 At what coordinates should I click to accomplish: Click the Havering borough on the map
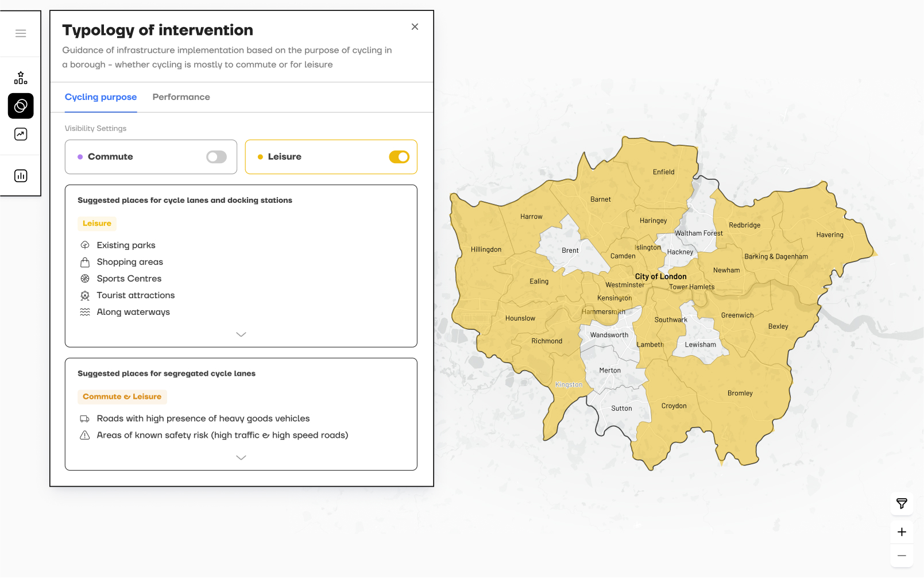pyautogui.click(x=829, y=235)
